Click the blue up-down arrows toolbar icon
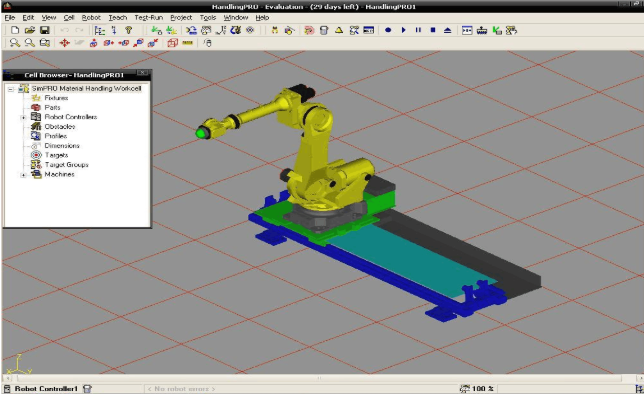The image size is (644, 394). pyautogui.click(x=114, y=30)
